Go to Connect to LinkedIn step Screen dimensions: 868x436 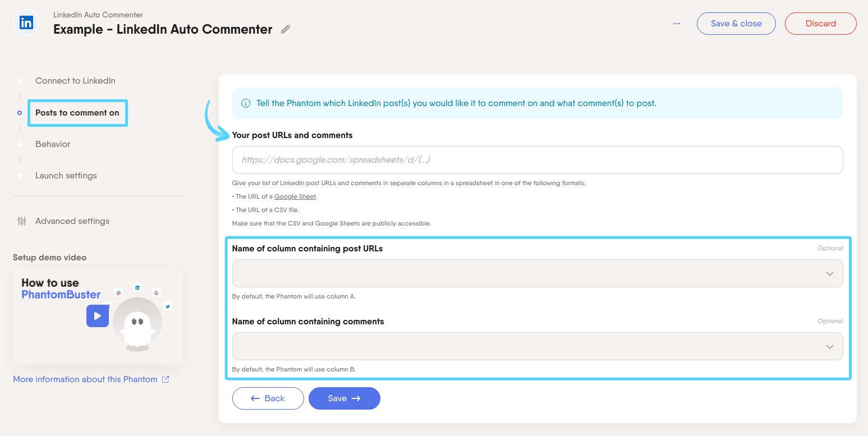click(75, 81)
